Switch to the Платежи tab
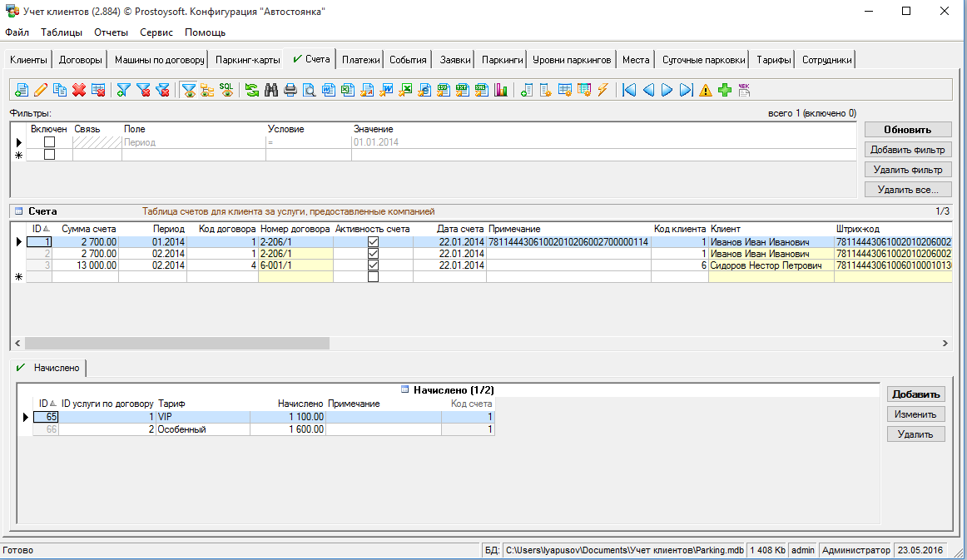This screenshot has width=967, height=560. click(360, 60)
